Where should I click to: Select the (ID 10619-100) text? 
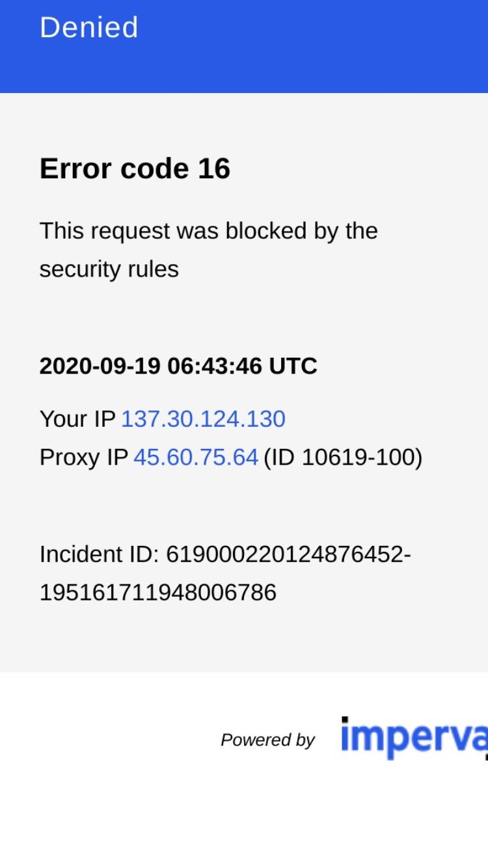(343, 457)
